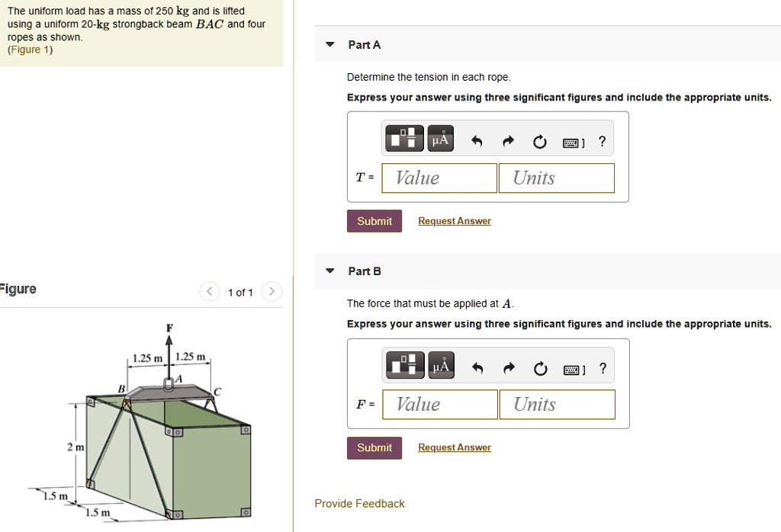
Task: Click Request Answer link for Part B
Action: tap(455, 447)
